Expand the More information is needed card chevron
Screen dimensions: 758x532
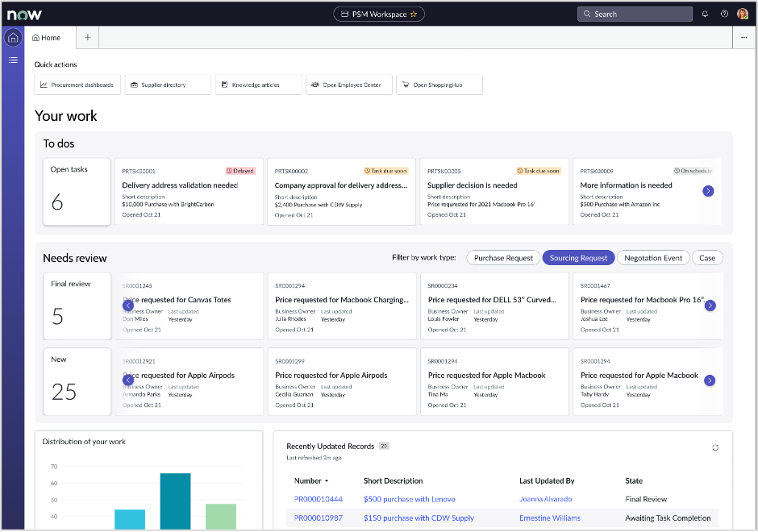coord(708,191)
